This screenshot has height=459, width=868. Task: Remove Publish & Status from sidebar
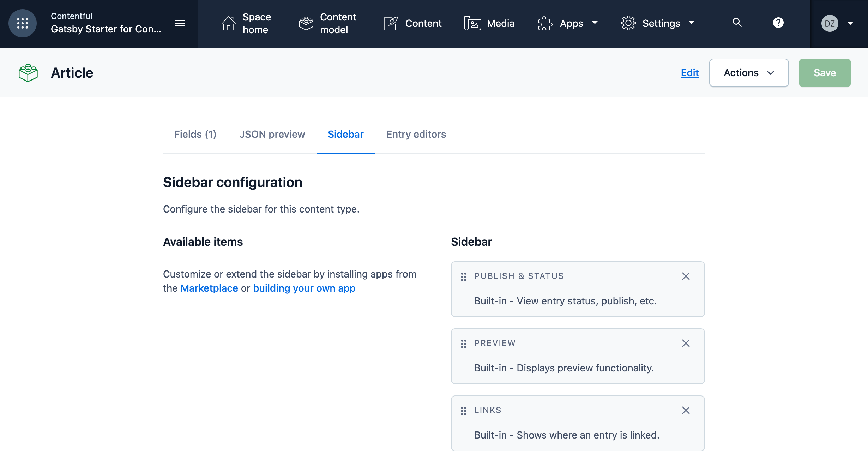[x=686, y=276]
